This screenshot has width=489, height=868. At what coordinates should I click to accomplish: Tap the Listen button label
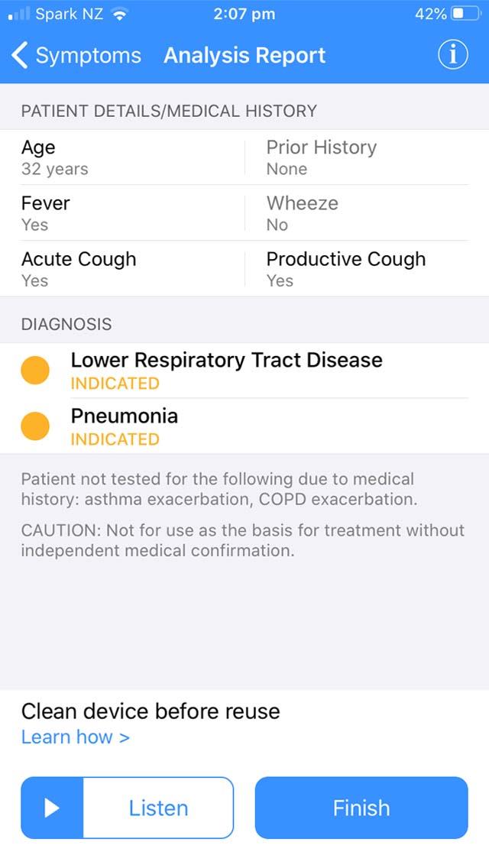click(158, 808)
